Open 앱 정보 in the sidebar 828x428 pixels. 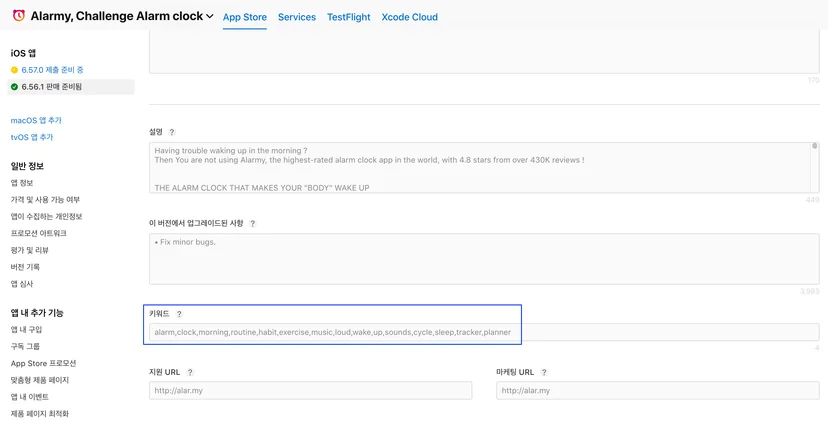point(22,183)
